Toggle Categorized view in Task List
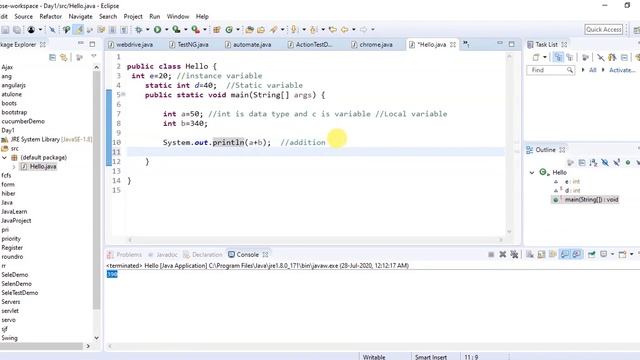Screen dimensions: 640x360 click(558, 57)
